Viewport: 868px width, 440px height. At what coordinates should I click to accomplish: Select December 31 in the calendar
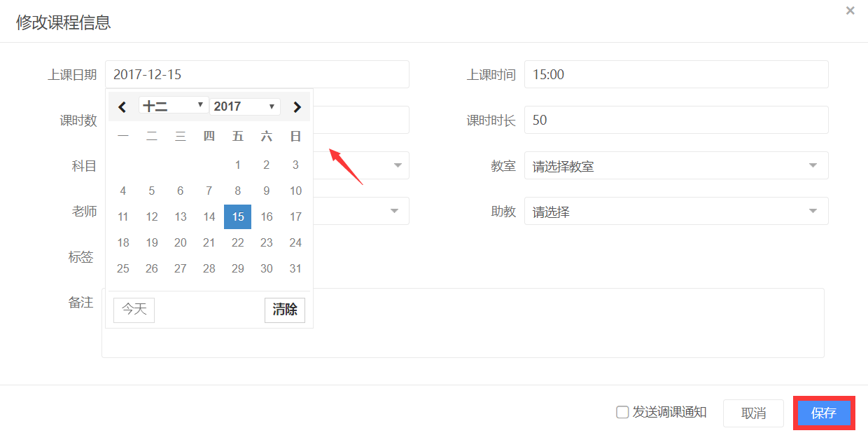(295, 269)
